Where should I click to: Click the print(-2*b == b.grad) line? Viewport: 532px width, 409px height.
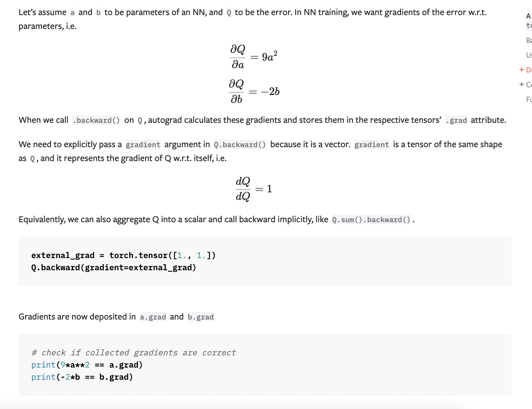pyautogui.click(x=82, y=377)
